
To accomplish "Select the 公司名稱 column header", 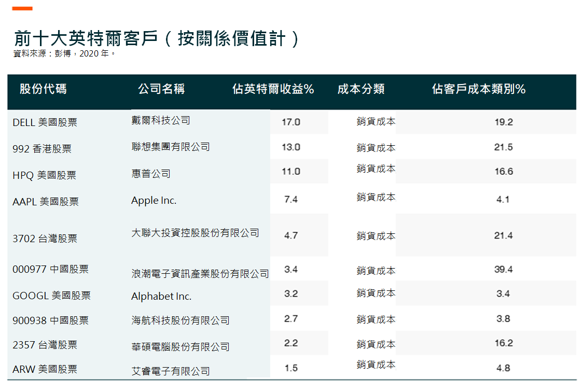I will click(162, 89).
